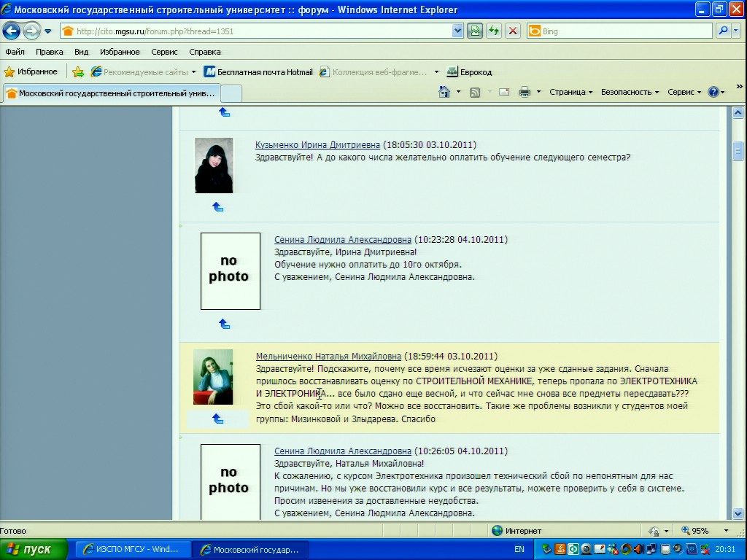Click no photo avatar of the 10:26:05 post
The image size is (747, 560).
tap(231, 482)
